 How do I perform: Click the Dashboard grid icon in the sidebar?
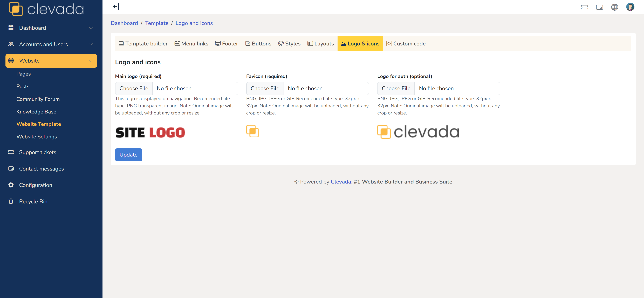tap(11, 28)
